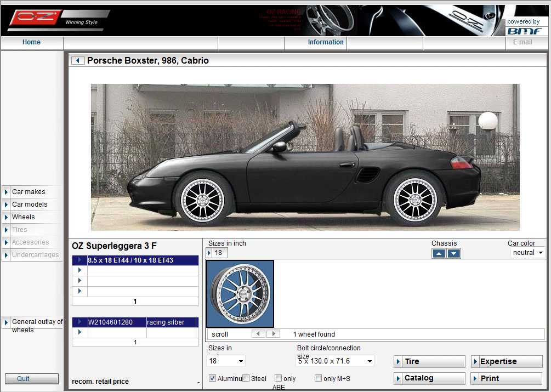Screen dimensions: 551x392
Task: Open Tires in the sidebar
Action: tap(19, 230)
